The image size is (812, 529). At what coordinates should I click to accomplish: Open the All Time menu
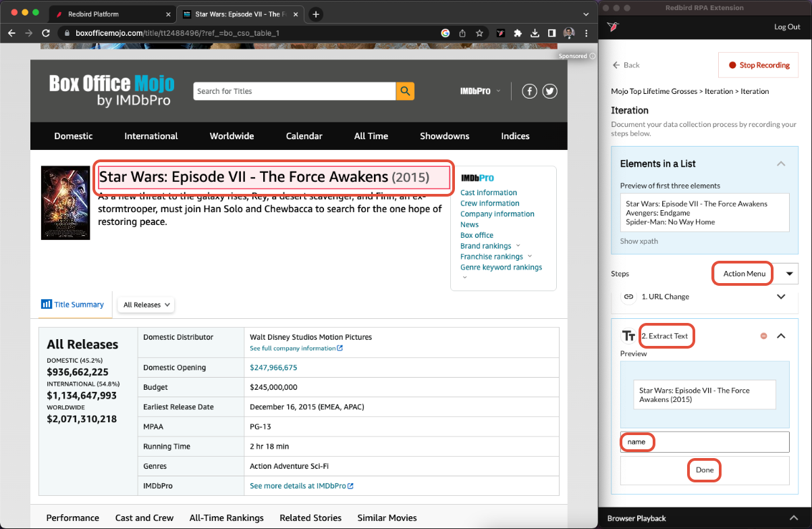click(x=371, y=136)
